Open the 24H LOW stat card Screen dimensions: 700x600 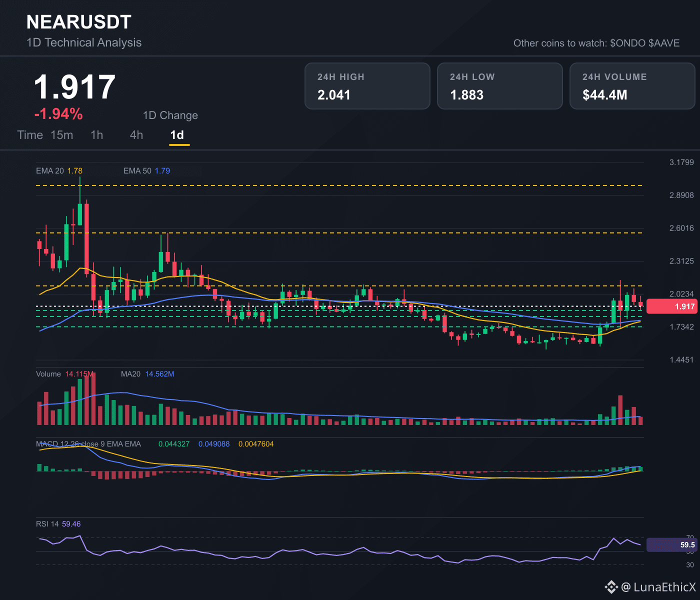(500, 86)
